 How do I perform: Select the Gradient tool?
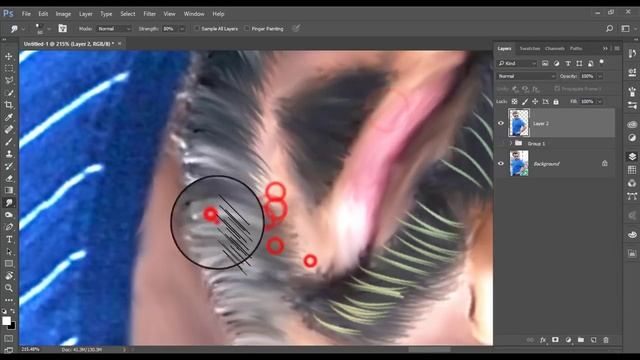(x=9, y=190)
